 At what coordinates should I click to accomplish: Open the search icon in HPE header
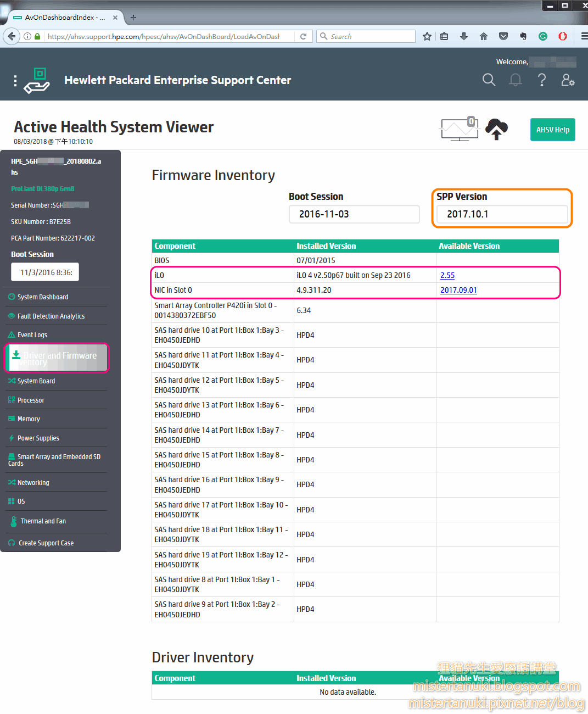489,80
